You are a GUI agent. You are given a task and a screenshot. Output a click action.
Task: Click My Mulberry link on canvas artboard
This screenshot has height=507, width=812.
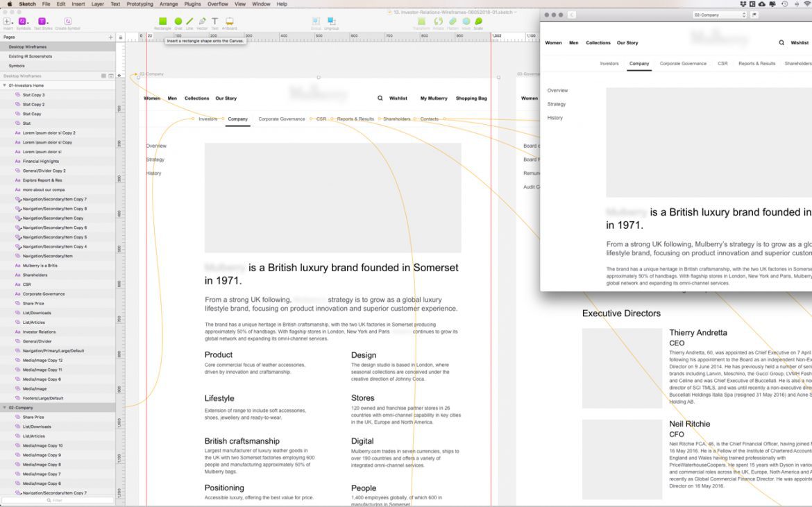click(x=434, y=98)
